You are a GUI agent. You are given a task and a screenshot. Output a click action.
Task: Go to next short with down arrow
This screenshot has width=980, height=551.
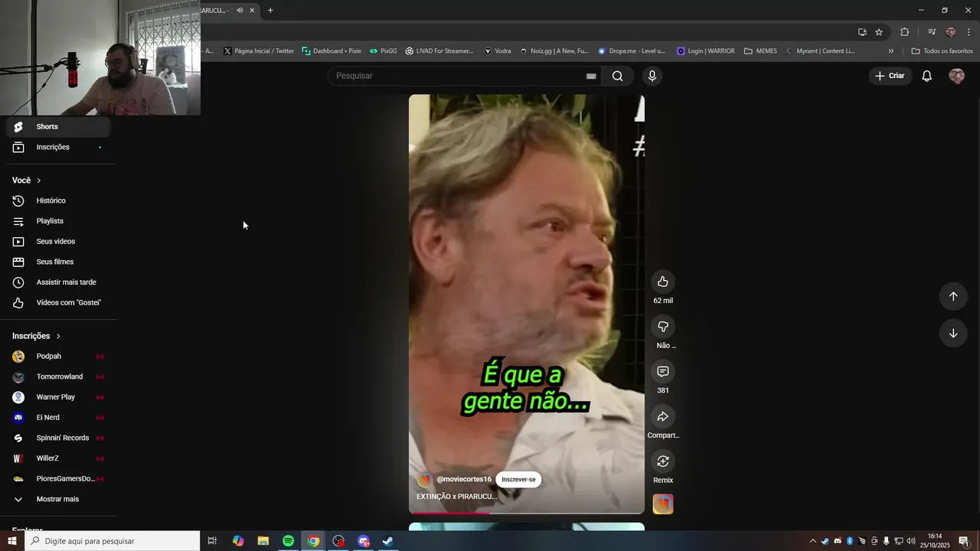[953, 334]
